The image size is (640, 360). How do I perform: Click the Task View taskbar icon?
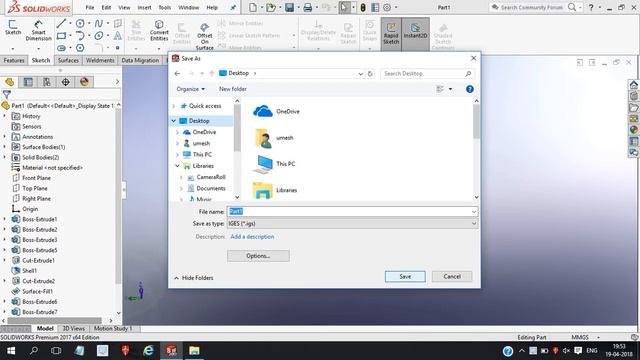pos(56,351)
